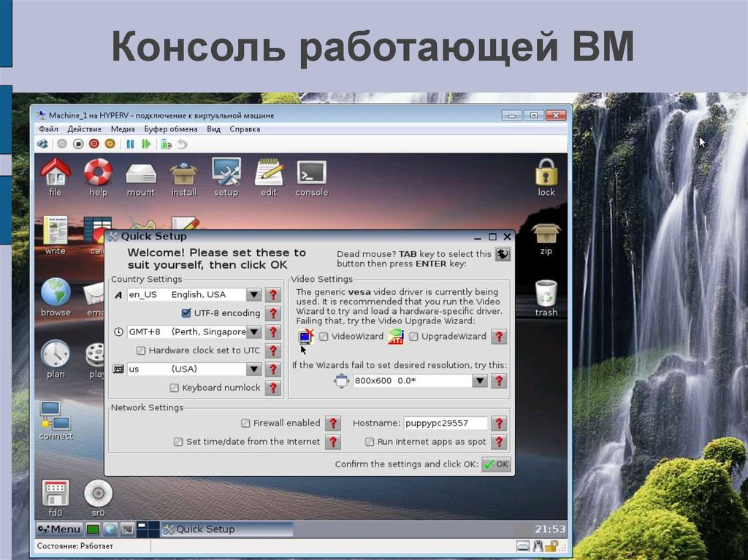This screenshot has height=560, width=748.
Task: Click the green Reset/resume toolbar button
Action: [146, 144]
